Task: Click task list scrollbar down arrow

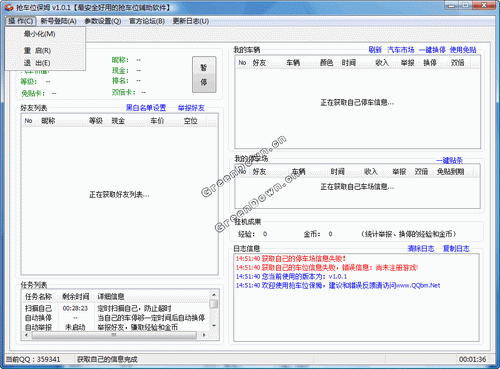Action: (214, 326)
